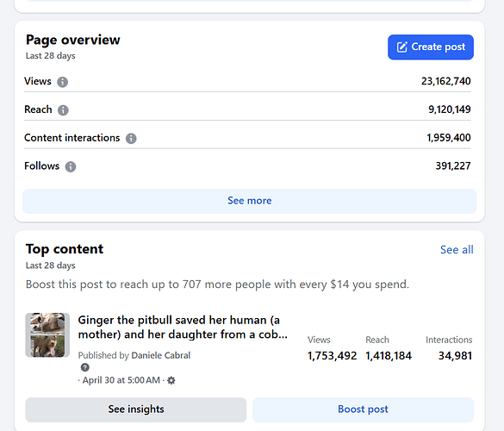Select the Reach value 9,120,149
The width and height of the screenshot is (504, 431).
(x=450, y=109)
